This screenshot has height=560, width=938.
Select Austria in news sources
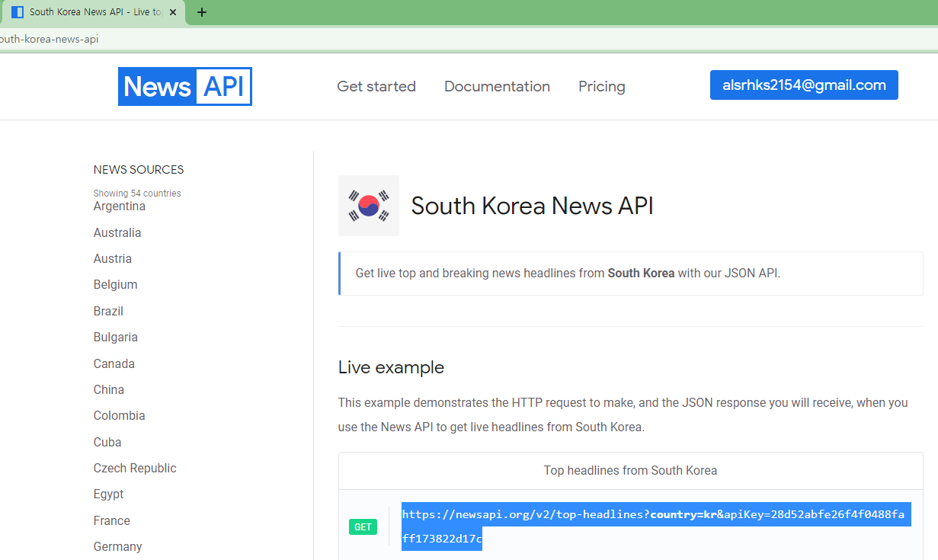tap(113, 258)
